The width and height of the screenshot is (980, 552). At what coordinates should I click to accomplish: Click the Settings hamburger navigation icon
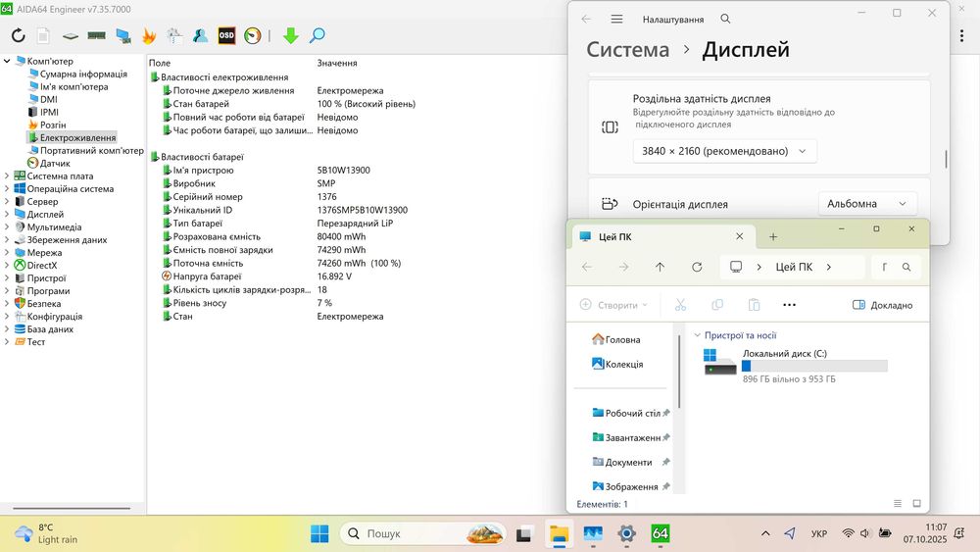pos(616,19)
